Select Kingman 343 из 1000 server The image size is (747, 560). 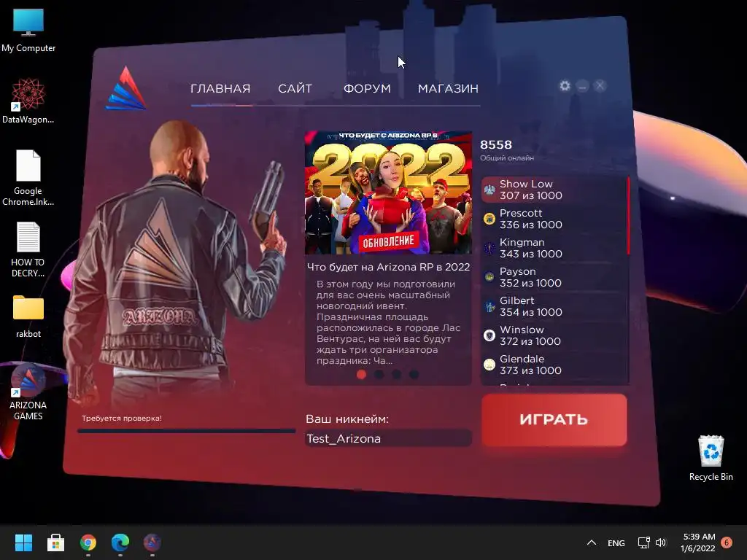554,248
